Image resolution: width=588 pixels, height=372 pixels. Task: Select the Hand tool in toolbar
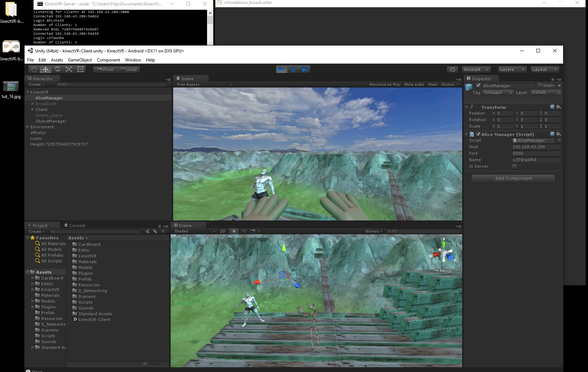[x=34, y=69]
